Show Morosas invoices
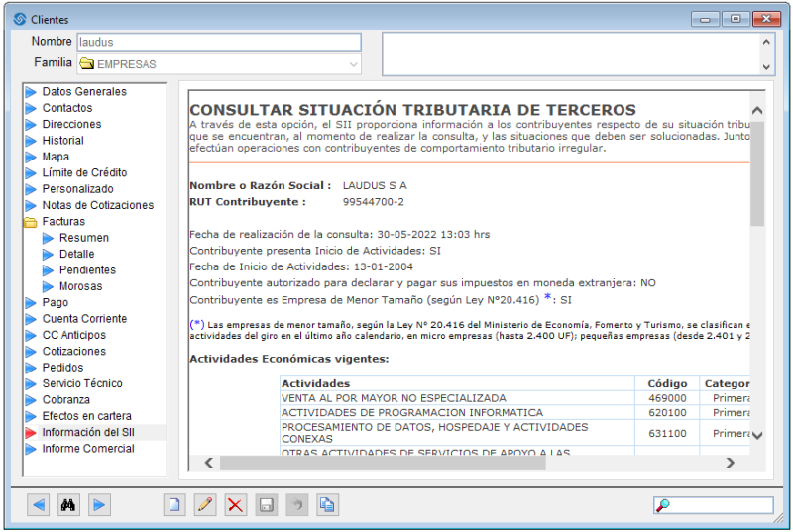This screenshot has height=532, width=793. click(x=81, y=286)
